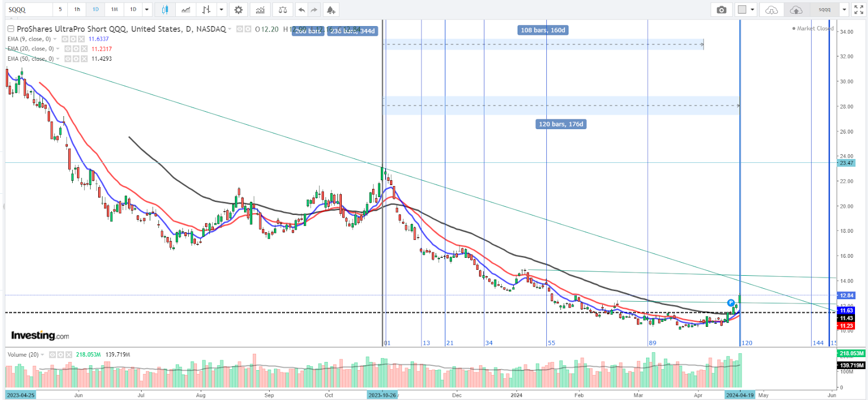Toggle EMA 50 visibility eye
Viewport: 868px width, 400px height.
pos(68,59)
